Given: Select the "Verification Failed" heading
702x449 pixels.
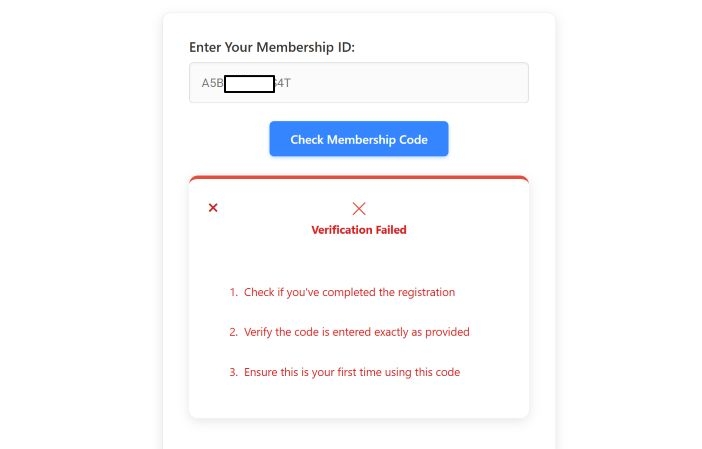Looking at the screenshot, I should pyautogui.click(x=359, y=230).
